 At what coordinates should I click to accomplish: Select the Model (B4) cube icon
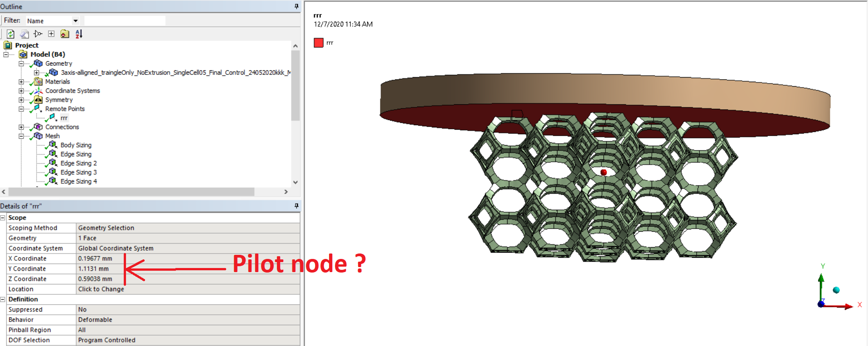tap(23, 54)
